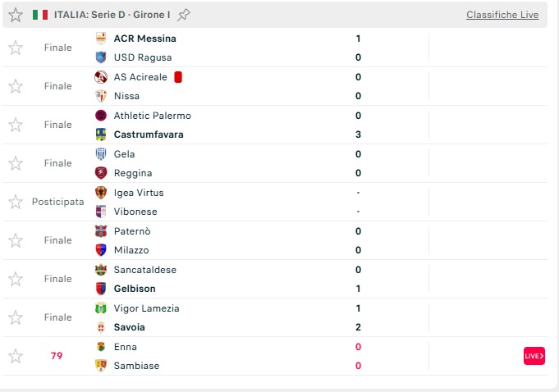Click the Igea Virtus team crest
The height and width of the screenshot is (392, 559).
coord(101,193)
